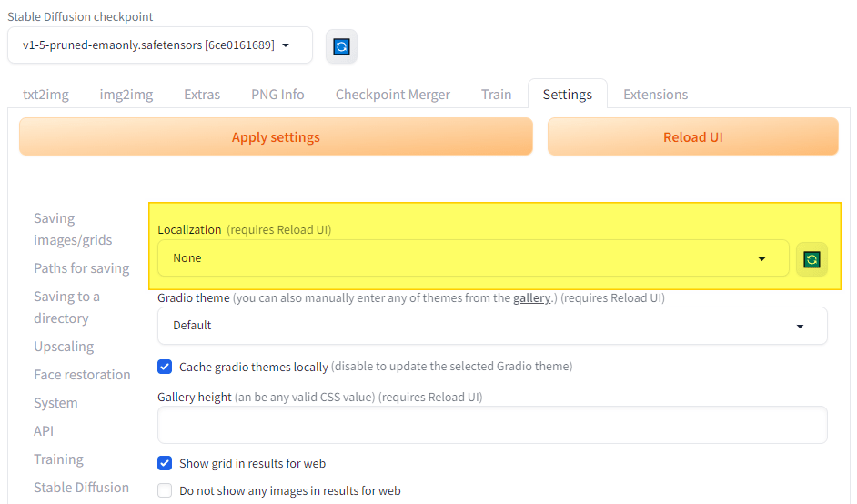857x504 pixels.
Task: Open the Gradio themes gallery link
Action: coord(531,298)
